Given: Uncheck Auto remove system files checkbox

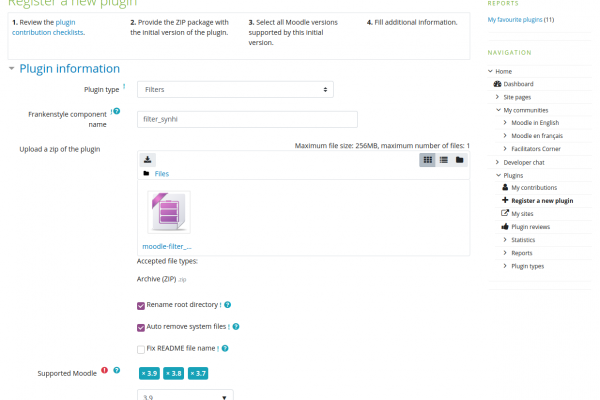Looking at the screenshot, I should coord(141,327).
